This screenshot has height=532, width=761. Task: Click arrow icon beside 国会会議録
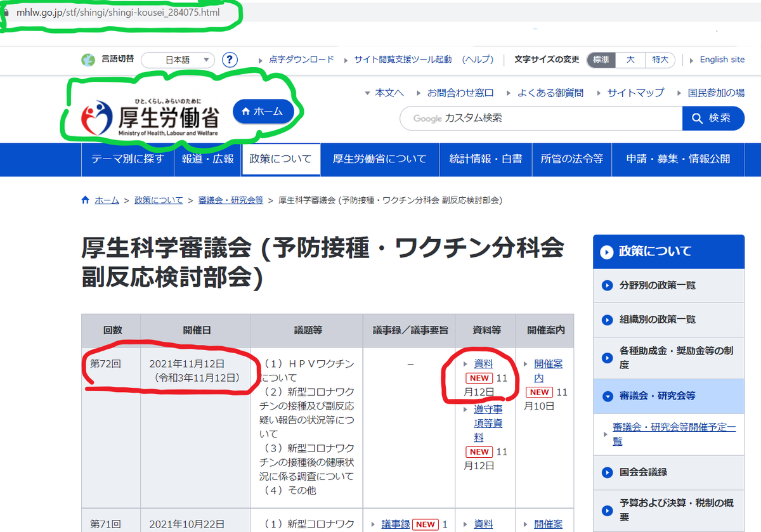pos(607,472)
